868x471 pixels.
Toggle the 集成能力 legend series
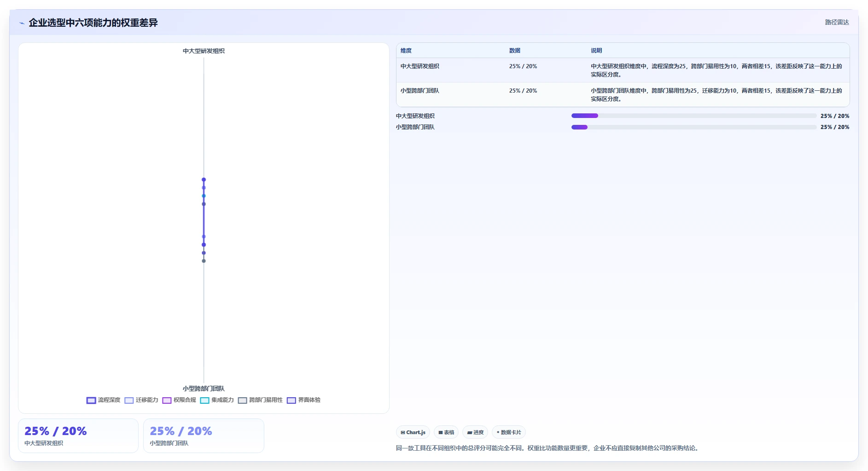click(217, 400)
